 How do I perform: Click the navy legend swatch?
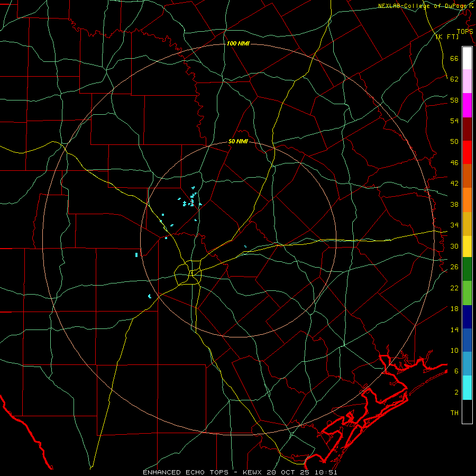coord(467,317)
